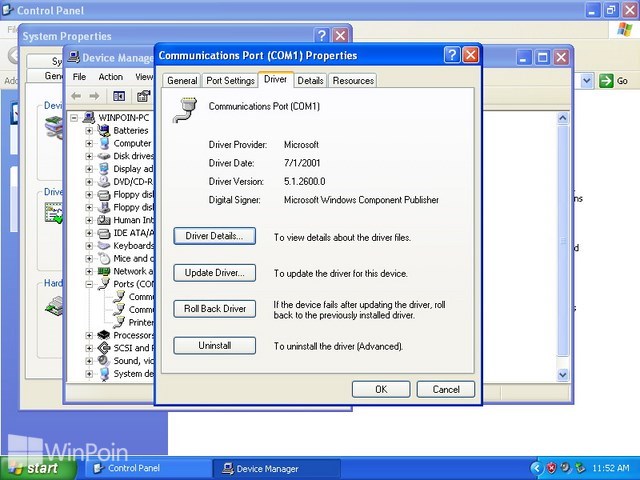This screenshot has height=480, width=640.
Task: Select the IDE ATA/ATAPI controllers entry
Action: (133, 233)
